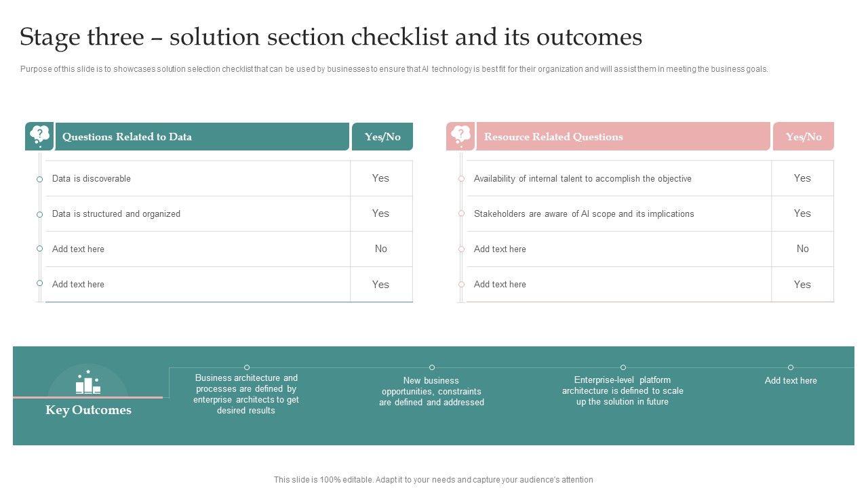Click the circle marker above Enterprise-level platform text
This screenshot has width=868, height=488.
pos(623,367)
